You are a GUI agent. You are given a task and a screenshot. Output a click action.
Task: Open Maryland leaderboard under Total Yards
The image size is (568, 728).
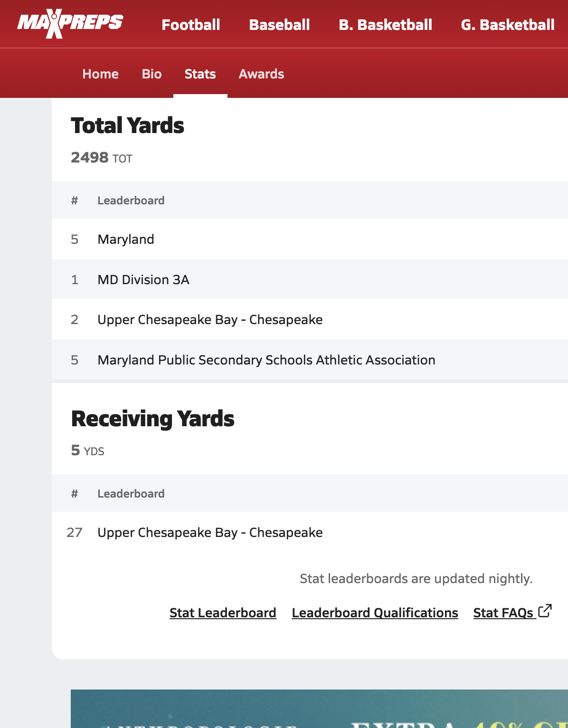click(x=126, y=239)
